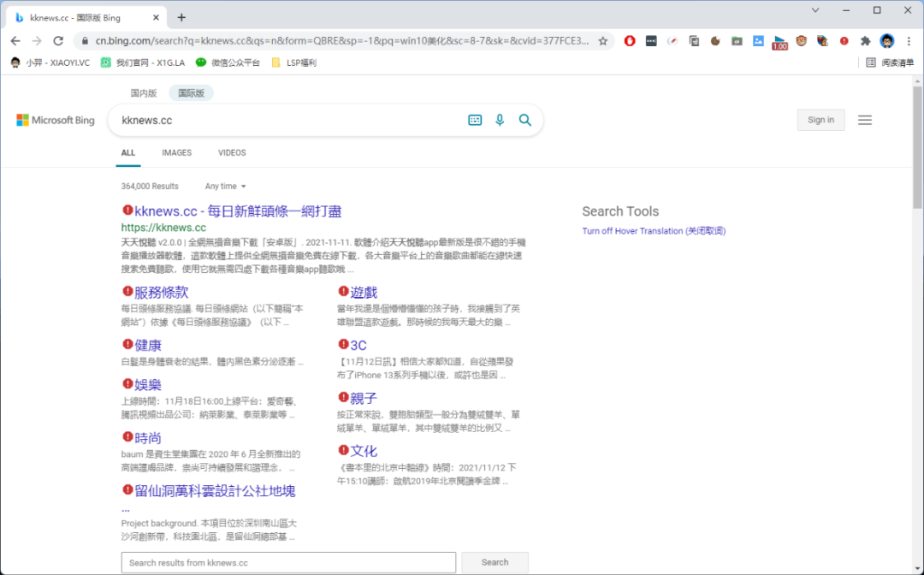This screenshot has width=924, height=575.
Task: Click the 'Search results from kknews.cc' field
Action: click(x=288, y=563)
